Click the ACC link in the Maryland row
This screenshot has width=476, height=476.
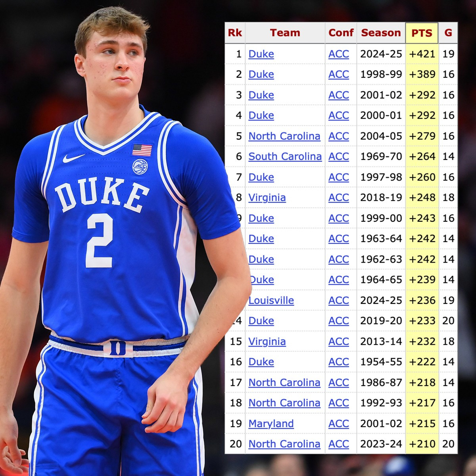pos(339,424)
